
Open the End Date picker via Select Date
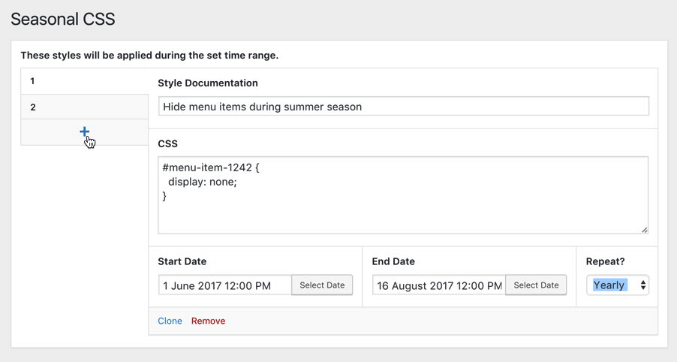point(536,285)
